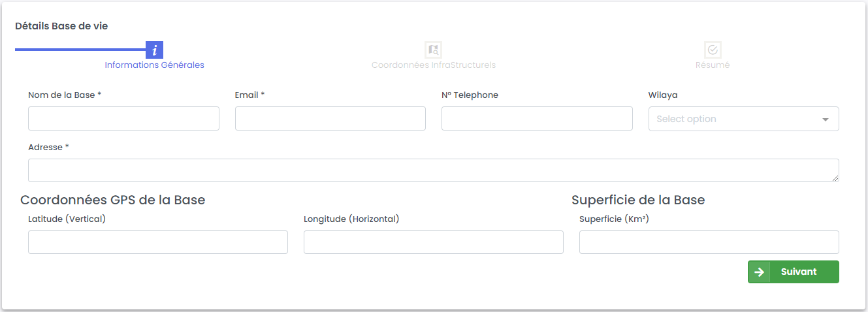Open the Résumé tab label
The width and height of the screenshot is (868, 312).
(x=713, y=65)
